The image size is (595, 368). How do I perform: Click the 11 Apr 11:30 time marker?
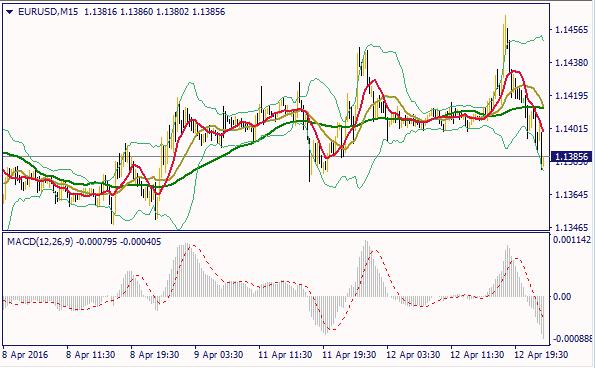(285, 355)
